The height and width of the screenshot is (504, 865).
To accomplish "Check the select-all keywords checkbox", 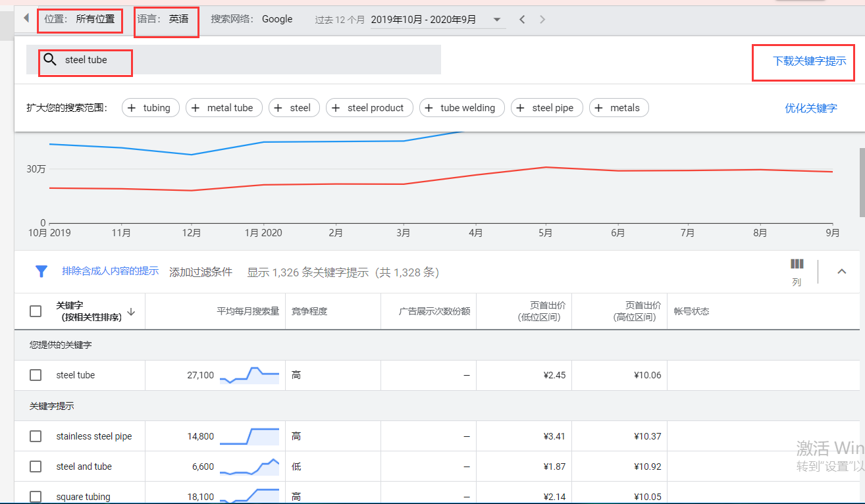I will (36, 311).
